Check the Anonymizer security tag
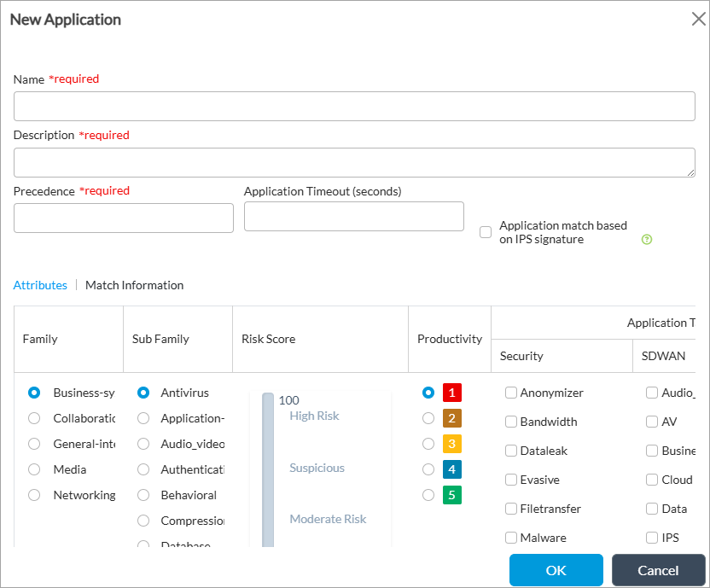 tap(511, 393)
